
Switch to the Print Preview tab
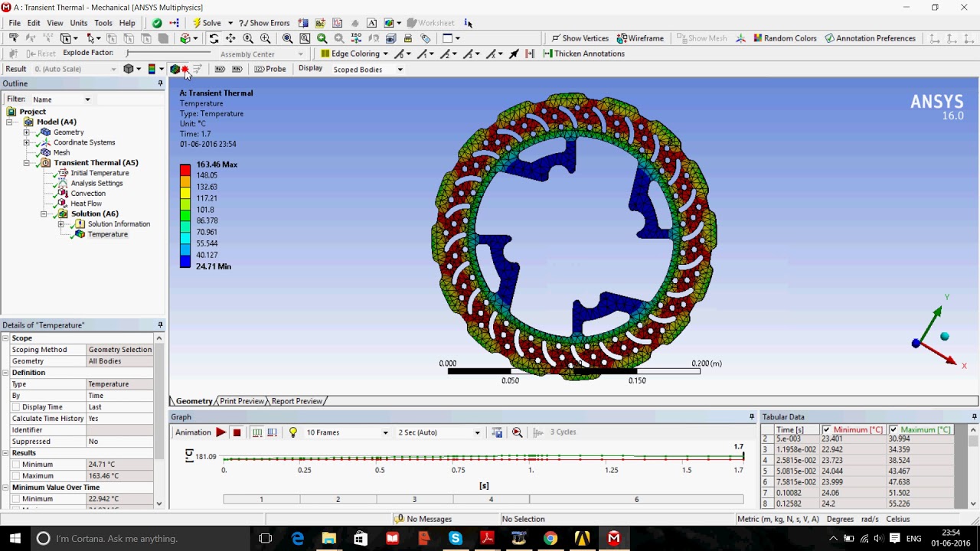coord(241,401)
